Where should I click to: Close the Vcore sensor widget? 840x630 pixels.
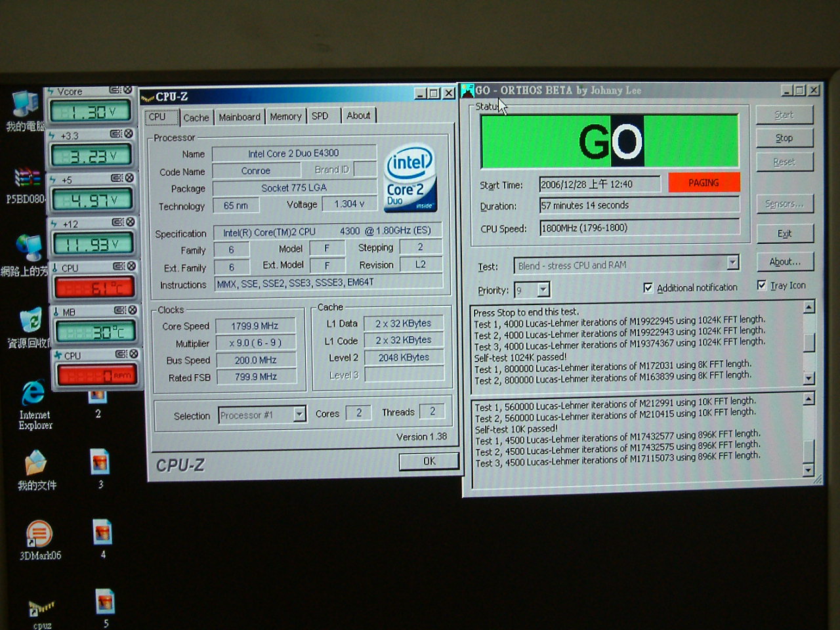[x=127, y=90]
